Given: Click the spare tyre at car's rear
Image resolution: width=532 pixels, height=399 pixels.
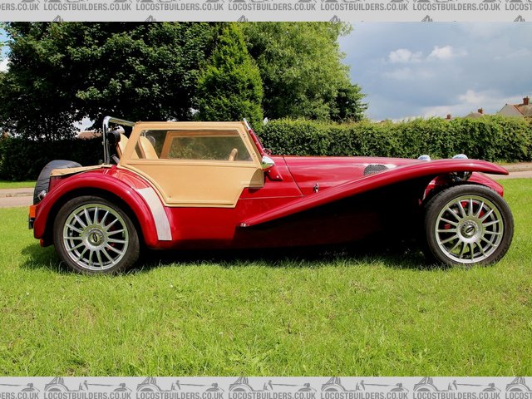Looking at the screenshot, I should (44, 176).
